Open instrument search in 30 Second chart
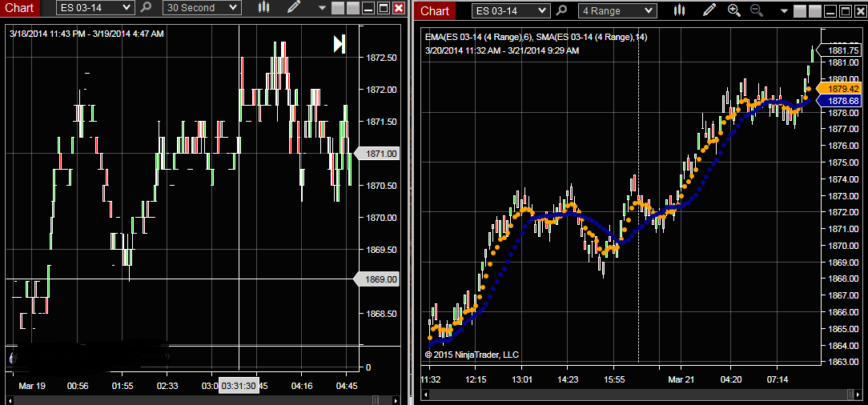The width and height of the screenshot is (868, 405). coord(145,8)
